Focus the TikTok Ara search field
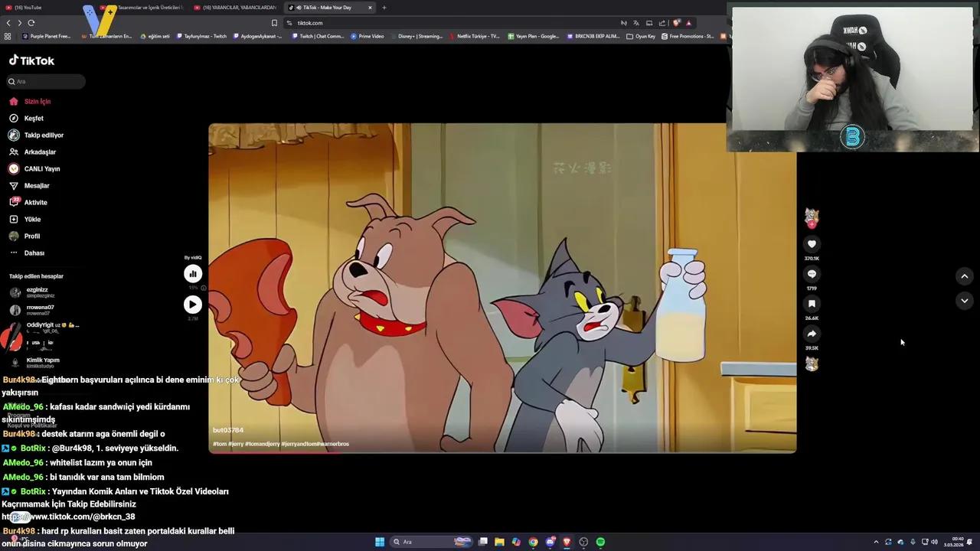This screenshot has width=980, height=551. coord(46,81)
